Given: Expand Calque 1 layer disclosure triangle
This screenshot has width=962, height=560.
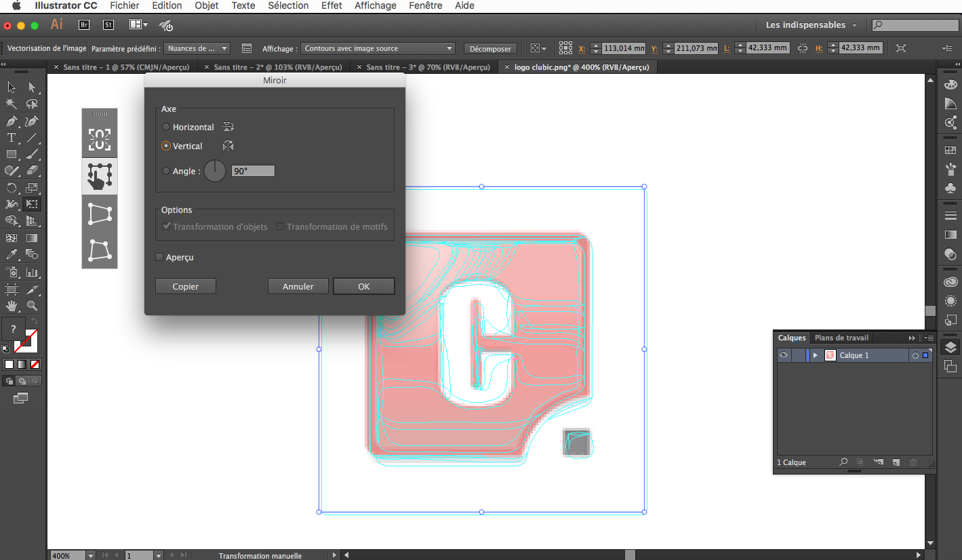Looking at the screenshot, I should click(816, 355).
